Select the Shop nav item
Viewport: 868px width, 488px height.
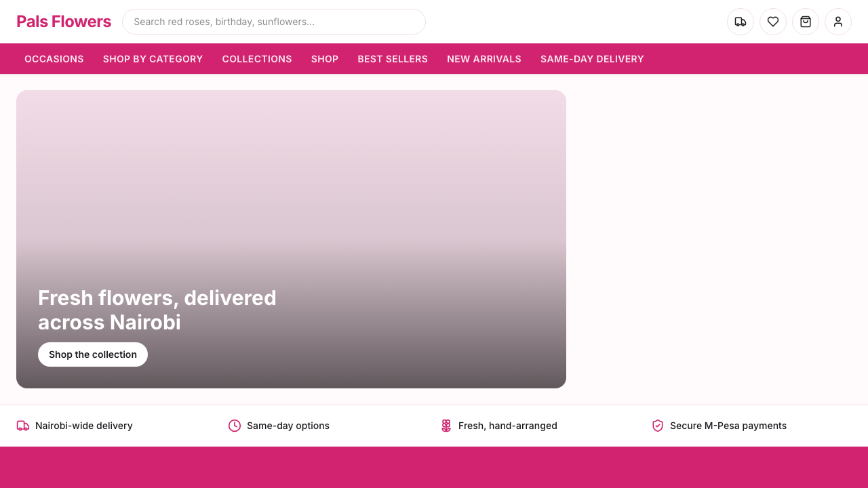(x=325, y=59)
